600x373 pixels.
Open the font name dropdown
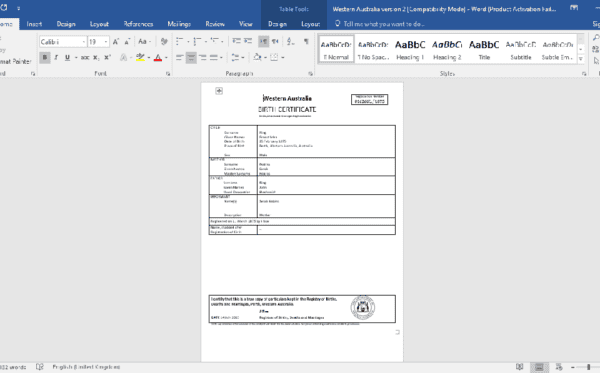[83, 42]
